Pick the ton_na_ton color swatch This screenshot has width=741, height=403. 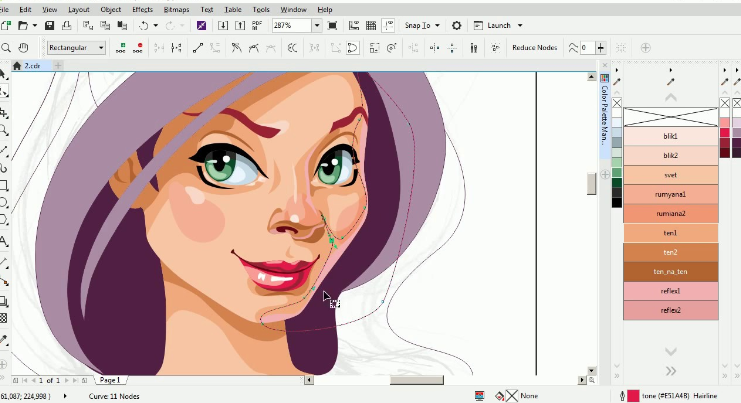point(670,271)
